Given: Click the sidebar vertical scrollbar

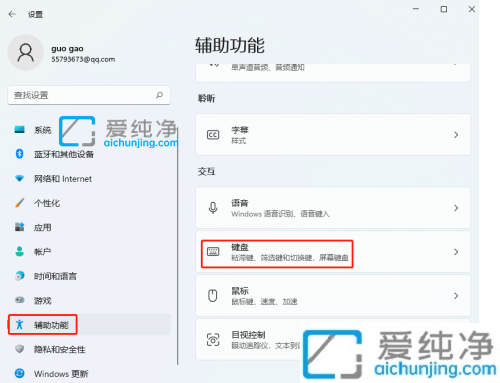Looking at the screenshot, I should click(x=178, y=247).
